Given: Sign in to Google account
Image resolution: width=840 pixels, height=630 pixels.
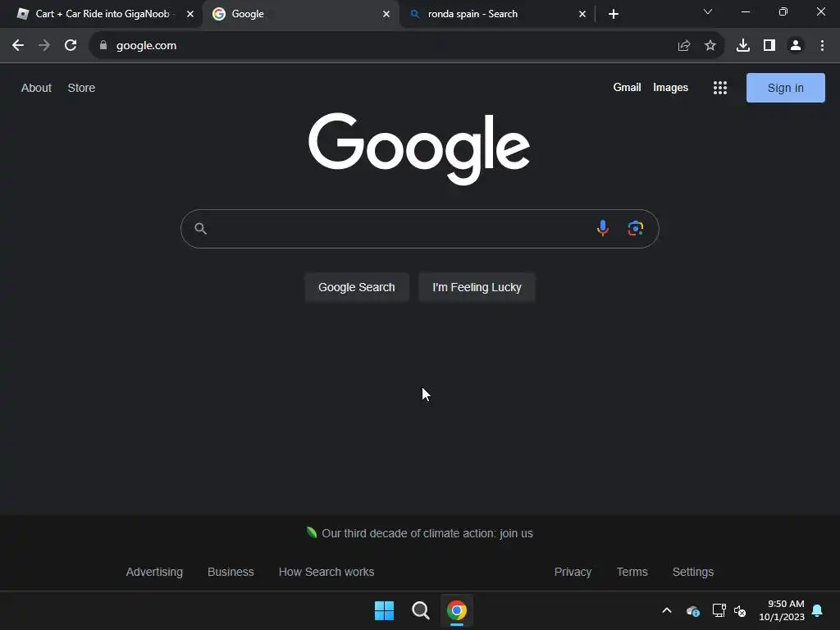Looking at the screenshot, I should (785, 88).
